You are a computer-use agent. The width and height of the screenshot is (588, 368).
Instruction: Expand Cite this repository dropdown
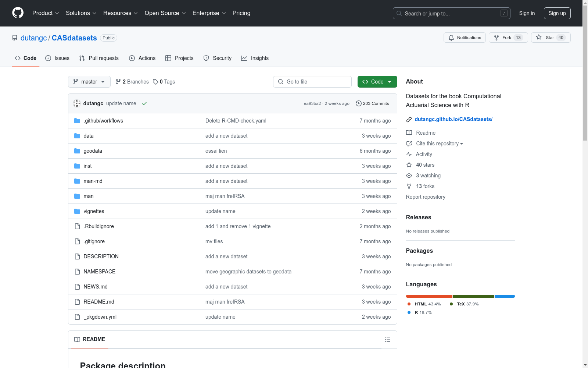point(440,144)
